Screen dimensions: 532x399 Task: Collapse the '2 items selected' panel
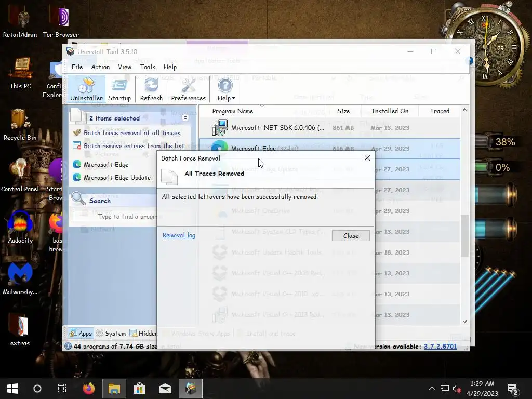pyautogui.click(x=185, y=118)
